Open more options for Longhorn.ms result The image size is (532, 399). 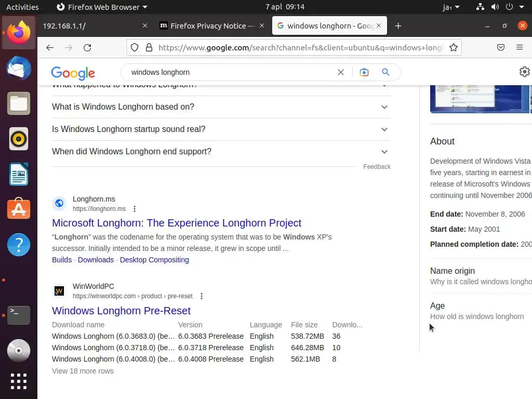click(135, 209)
